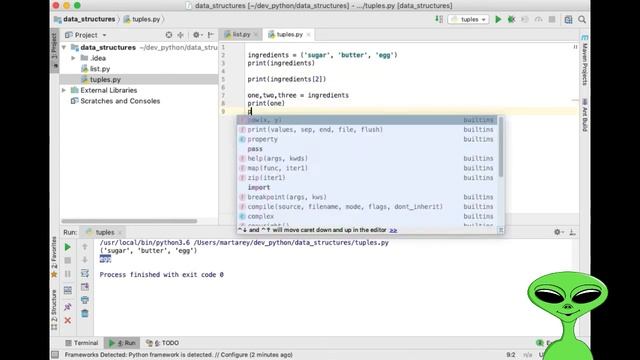Select the pass keyword suggestion
This screenshot has height=360, width=640.
[367, 149]
